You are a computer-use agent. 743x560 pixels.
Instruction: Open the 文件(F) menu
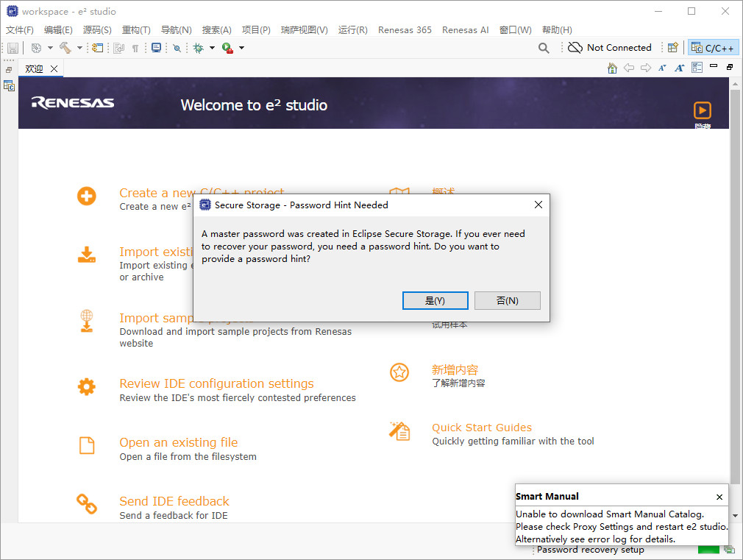coord(20,30)
